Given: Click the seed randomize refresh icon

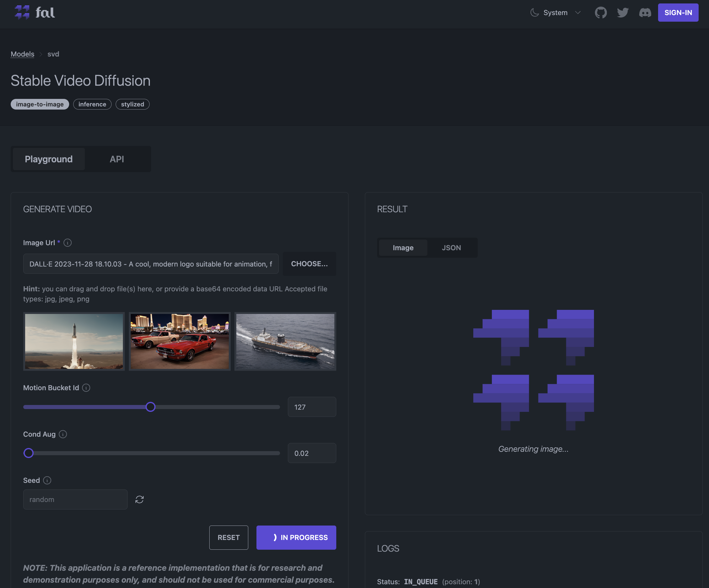Looking at the screenshot, I should pos(140,499).
